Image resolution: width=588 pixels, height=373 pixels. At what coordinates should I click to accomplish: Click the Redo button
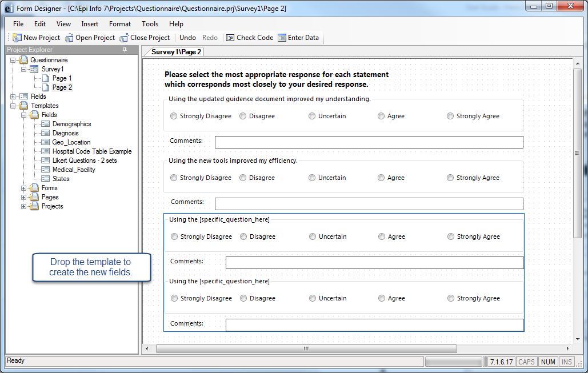coord(210,38)
